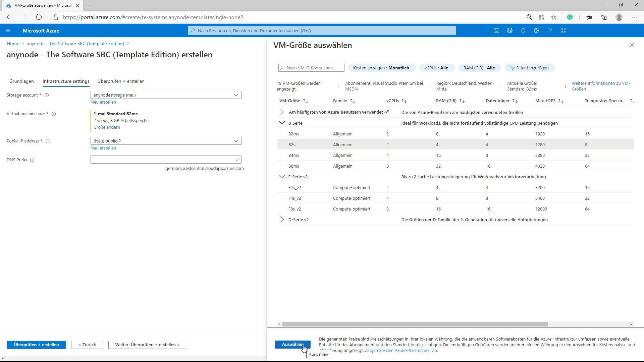Sort table by Familie column
The image size is (644, 362).
(344, 101)
